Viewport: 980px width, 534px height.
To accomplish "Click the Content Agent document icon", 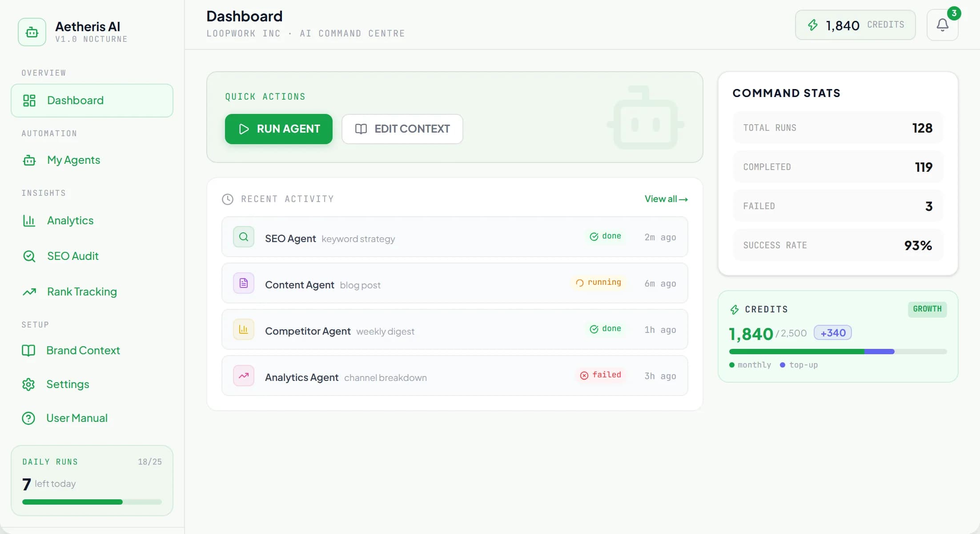I will coord(244,283).
